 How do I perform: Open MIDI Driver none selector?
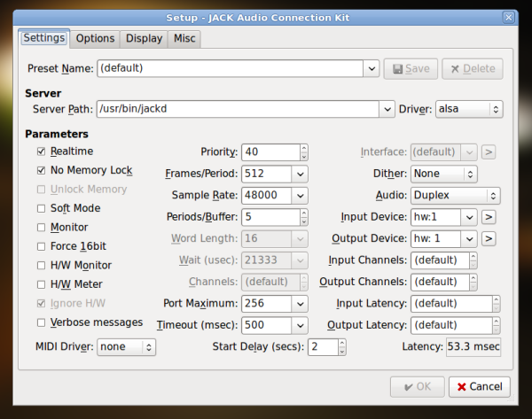click(x=126, y=347)
